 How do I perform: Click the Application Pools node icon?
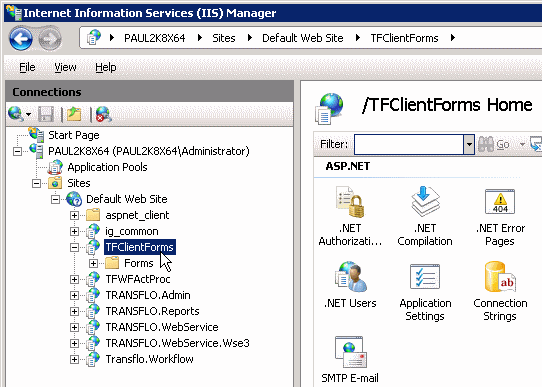55,167
